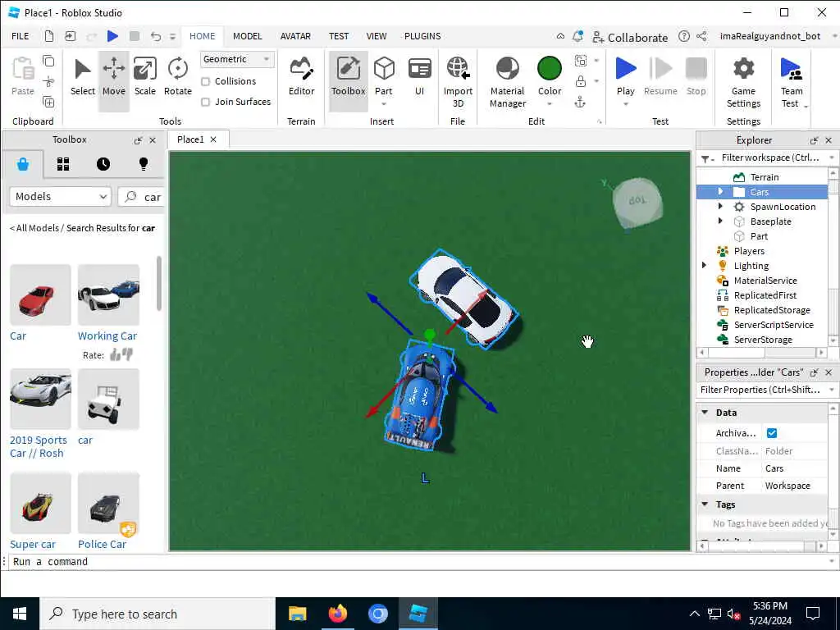Click Import 3D file button
The width and height of the screenshot is (840, 630).
point(458,82)
